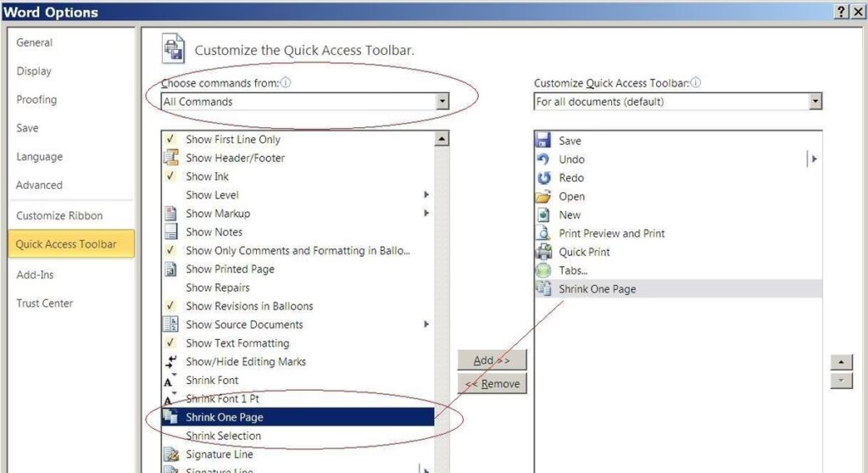Viewport: 868px width, 473px height.
Task: Click the Signature Line icon
Action: click(171, 454)
